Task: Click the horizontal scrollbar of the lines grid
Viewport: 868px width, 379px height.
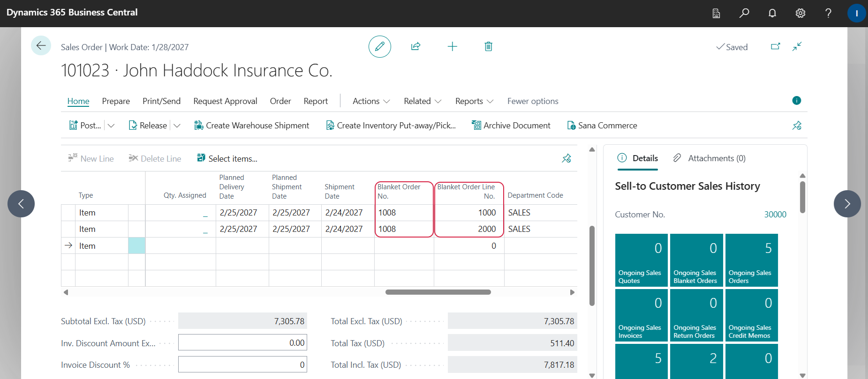Action: 438,292
